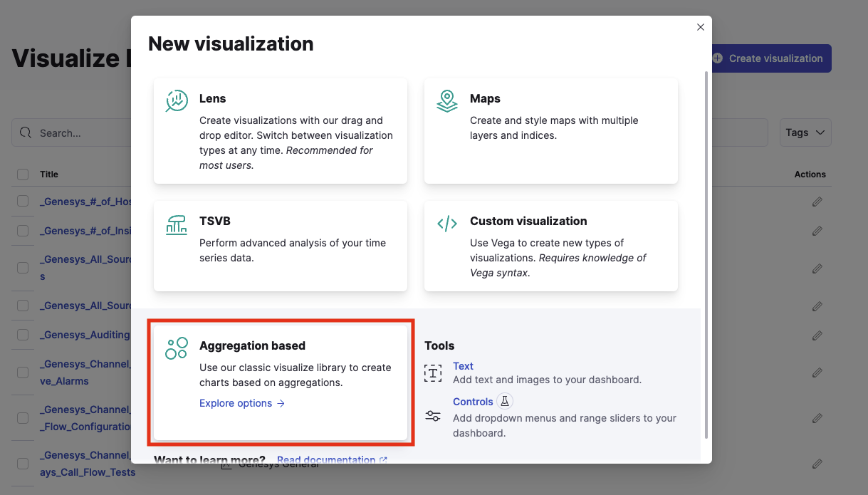The image size is (868, 495).
Task: Click the search magnifier icon
Action: click(26, 132)
